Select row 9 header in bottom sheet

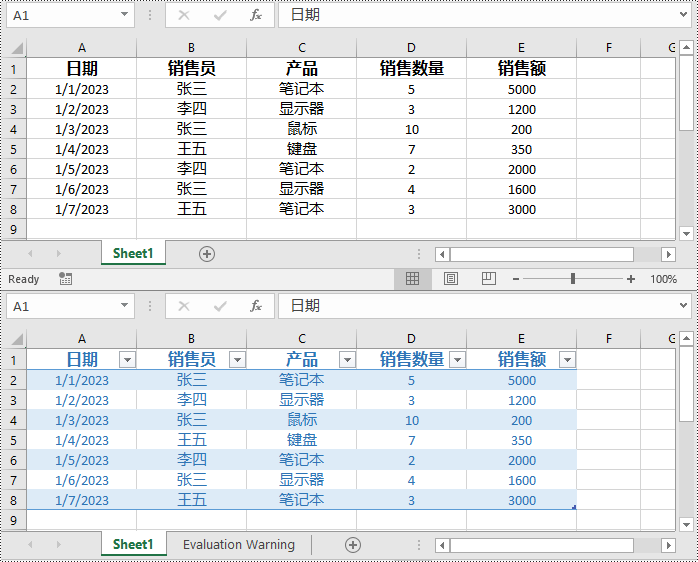click(13, 520)
